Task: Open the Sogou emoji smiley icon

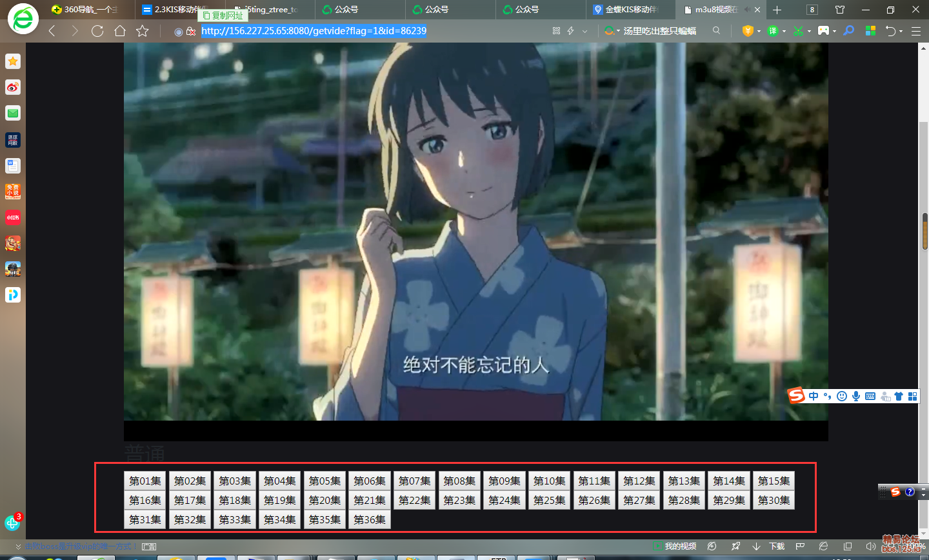Action: (842, 396)
